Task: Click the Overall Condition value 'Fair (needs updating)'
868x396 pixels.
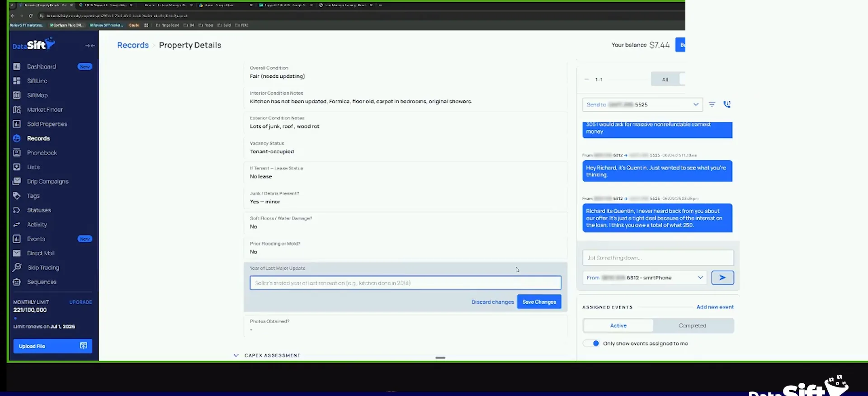Action: click(x=277, y=76)
